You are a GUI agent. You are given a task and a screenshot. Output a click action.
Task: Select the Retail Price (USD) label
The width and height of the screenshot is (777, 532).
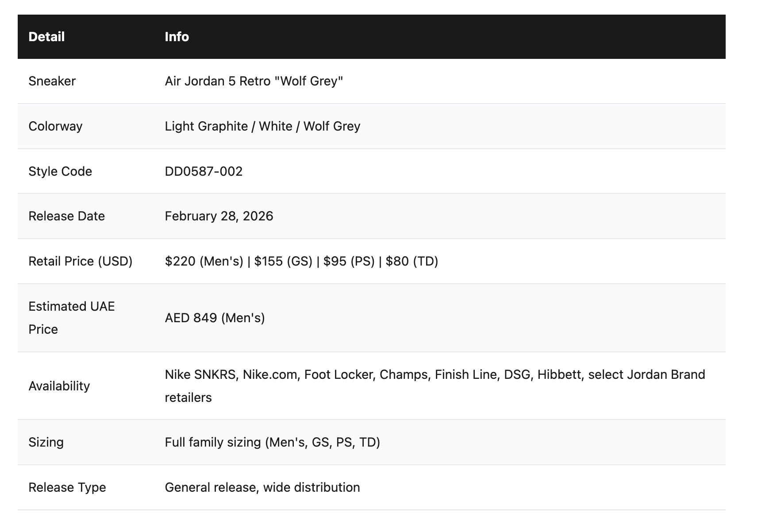80,261
